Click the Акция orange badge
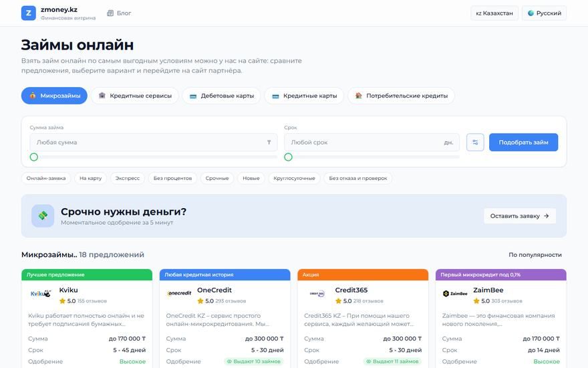This screenshot has height=368, width=588. 363,274
